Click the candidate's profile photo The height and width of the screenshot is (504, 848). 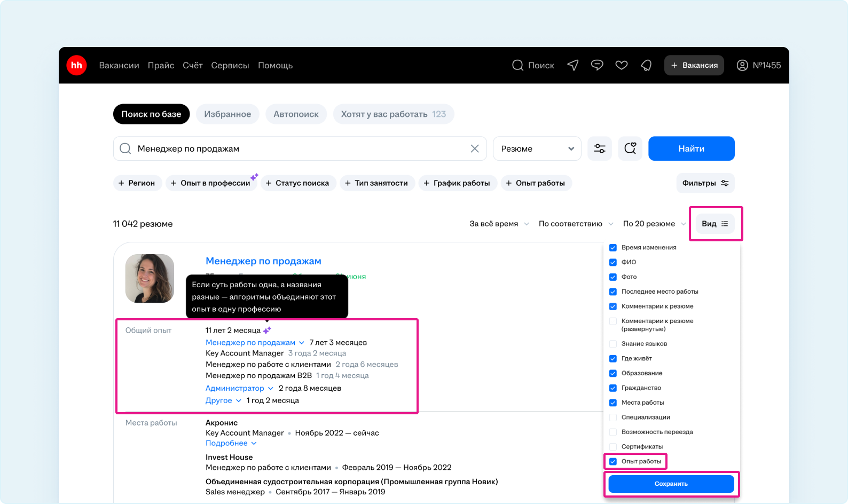[x=150, y=278]
